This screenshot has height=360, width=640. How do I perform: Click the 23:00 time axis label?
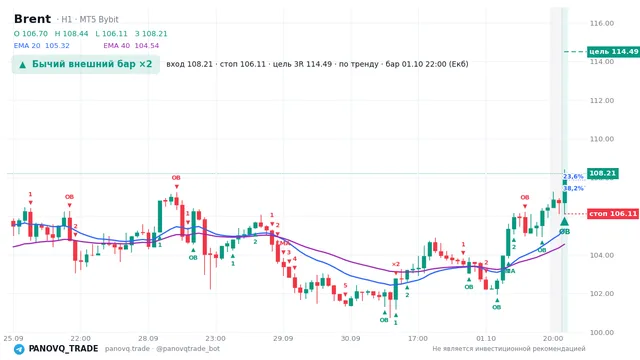[x=215, y=338]
